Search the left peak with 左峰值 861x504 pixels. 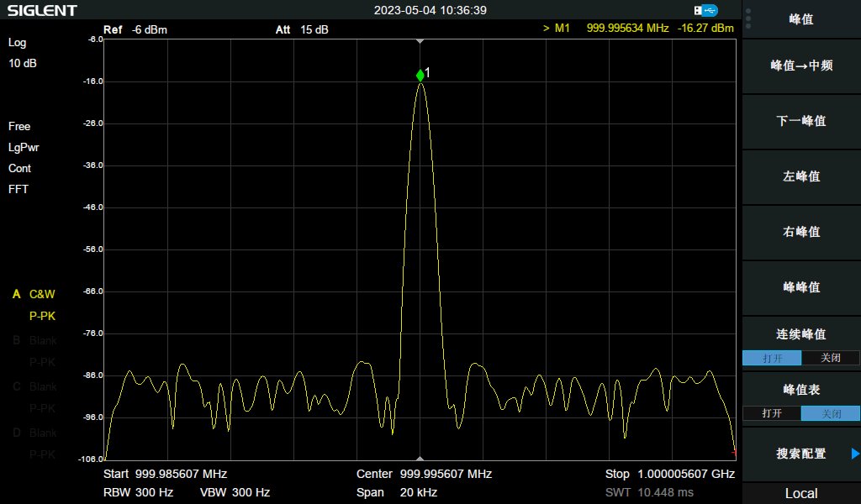801,176
